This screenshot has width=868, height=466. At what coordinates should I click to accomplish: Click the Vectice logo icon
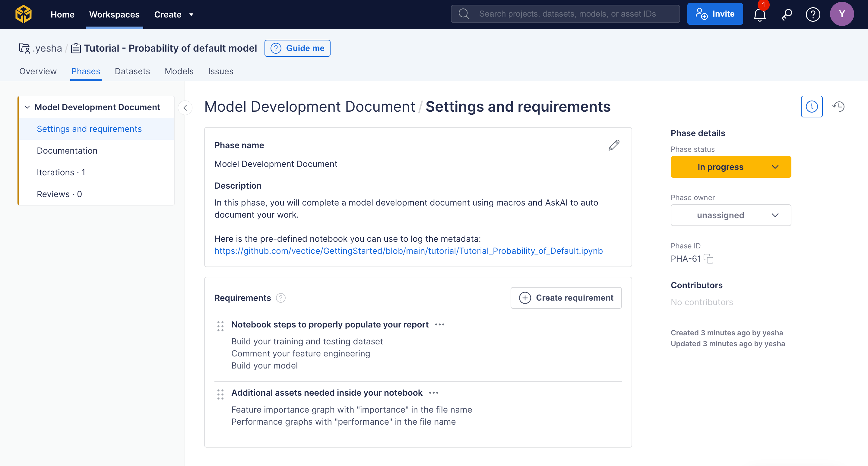(23, 14)
